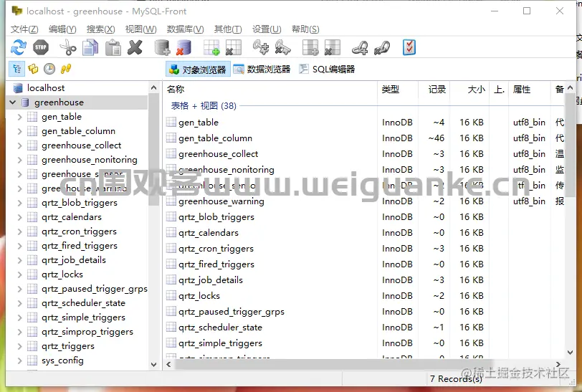Screen dimensions: 582x392
Task: Click the Refresh toolbar icon
Action: click(x=18, y=47)
